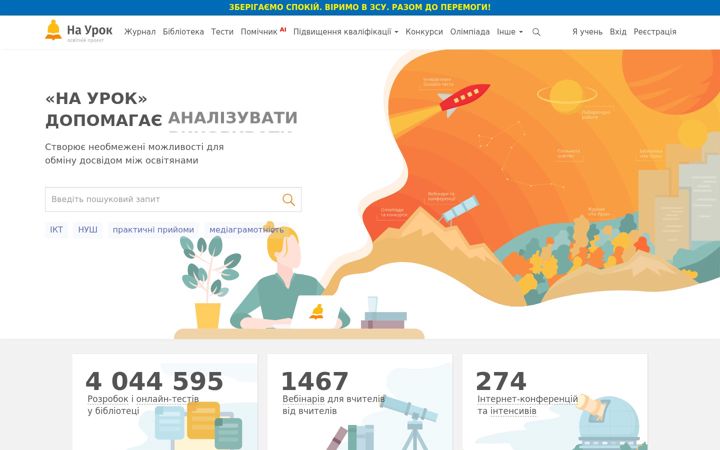Open the search magnifier in the navbar
720x450 pixels.
pyautogui.click(x=536, y=32)
